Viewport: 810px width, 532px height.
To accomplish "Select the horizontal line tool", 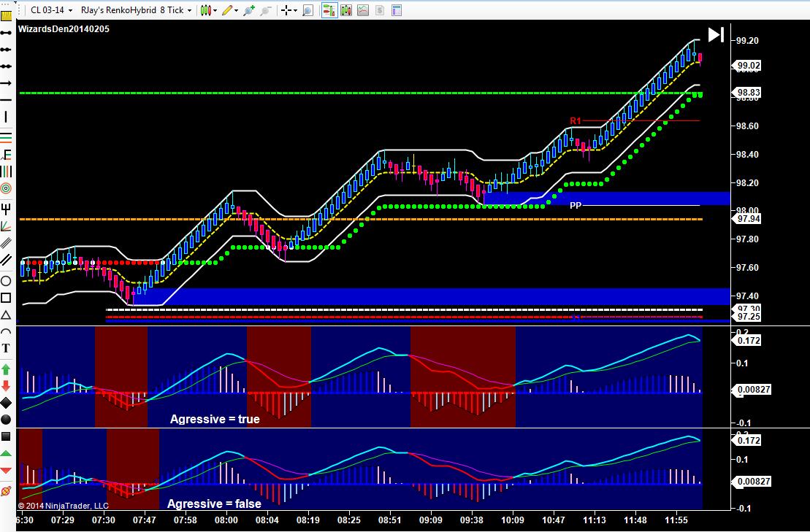I will coord(6,99).
